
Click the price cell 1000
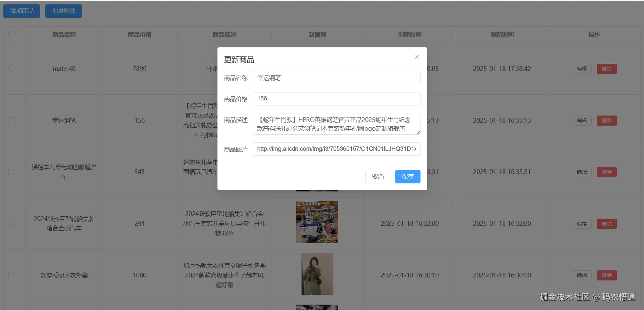tap(140, 275)
